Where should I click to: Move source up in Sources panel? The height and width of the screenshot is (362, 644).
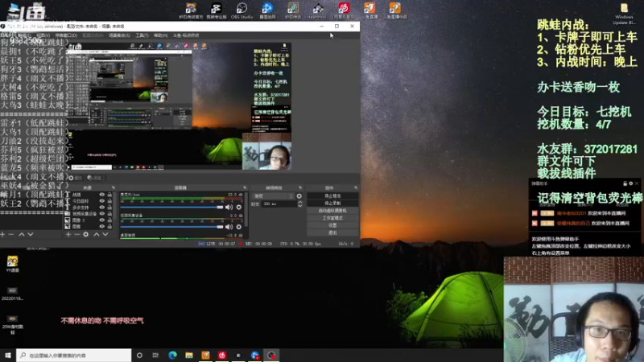(96, 234)
